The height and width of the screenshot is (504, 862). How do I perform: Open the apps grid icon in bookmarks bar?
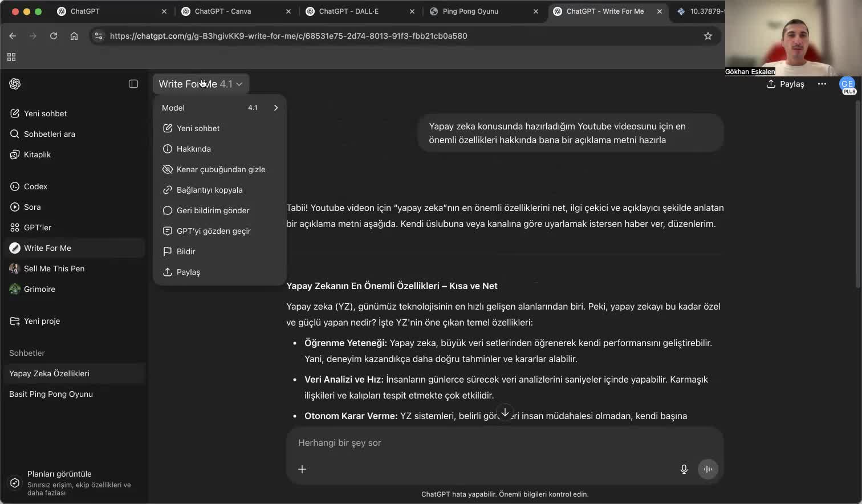click(11, 57)
